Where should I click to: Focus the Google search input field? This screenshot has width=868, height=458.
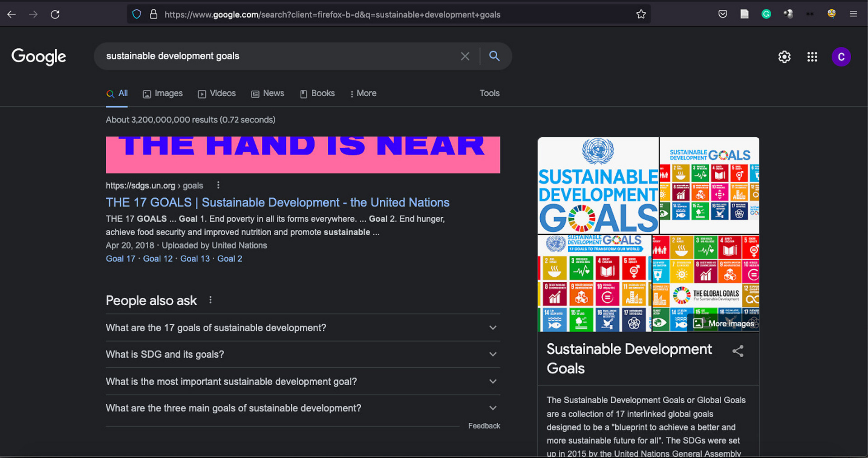coord(280,56)
